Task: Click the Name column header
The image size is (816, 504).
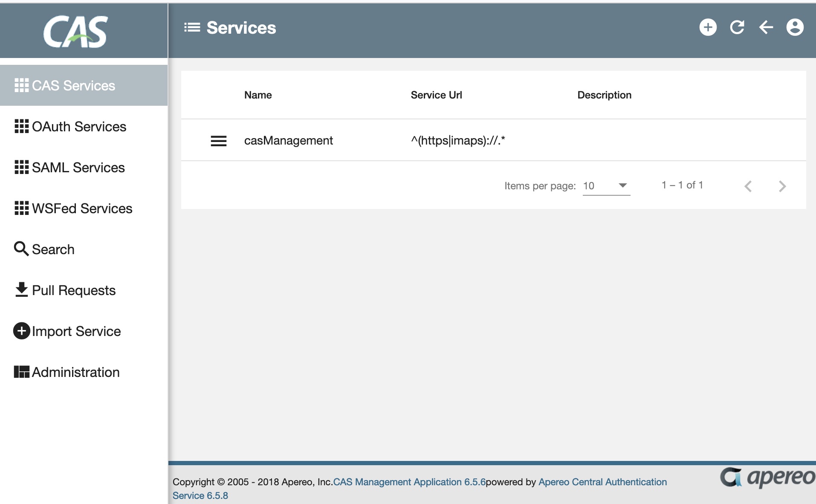Action: coord(258,95)
